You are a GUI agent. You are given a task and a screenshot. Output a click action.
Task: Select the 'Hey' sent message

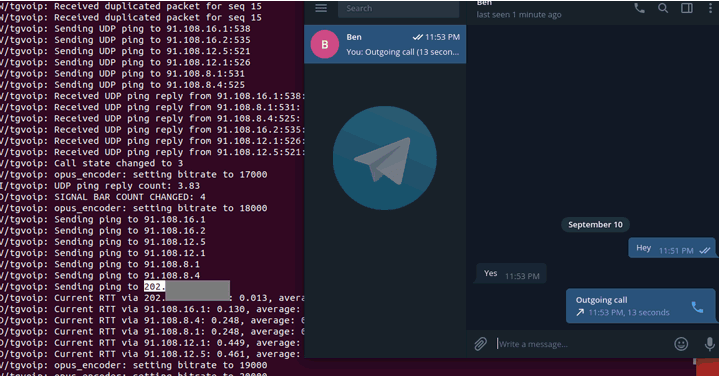tap(671, 248)
